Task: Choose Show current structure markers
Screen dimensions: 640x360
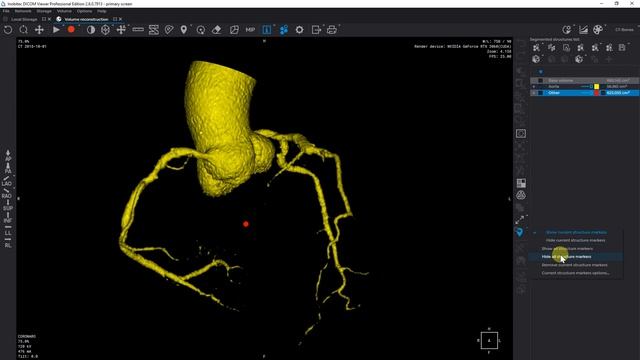Action: coord(576,232)
